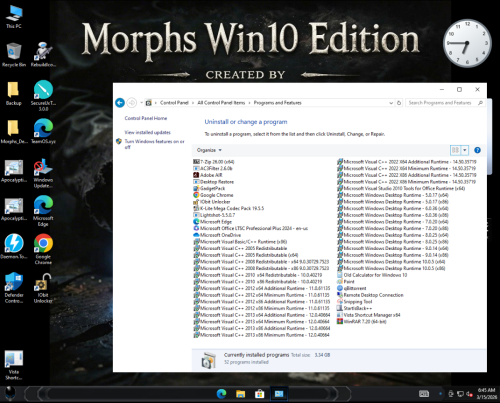Select WinRAR 7.20 (64-bit) entry

(x=362, y=322)
